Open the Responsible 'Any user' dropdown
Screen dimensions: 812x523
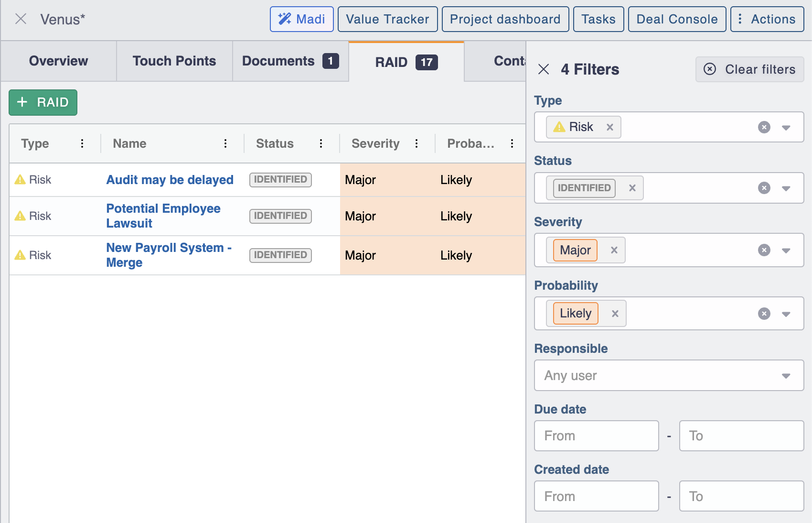669,375
